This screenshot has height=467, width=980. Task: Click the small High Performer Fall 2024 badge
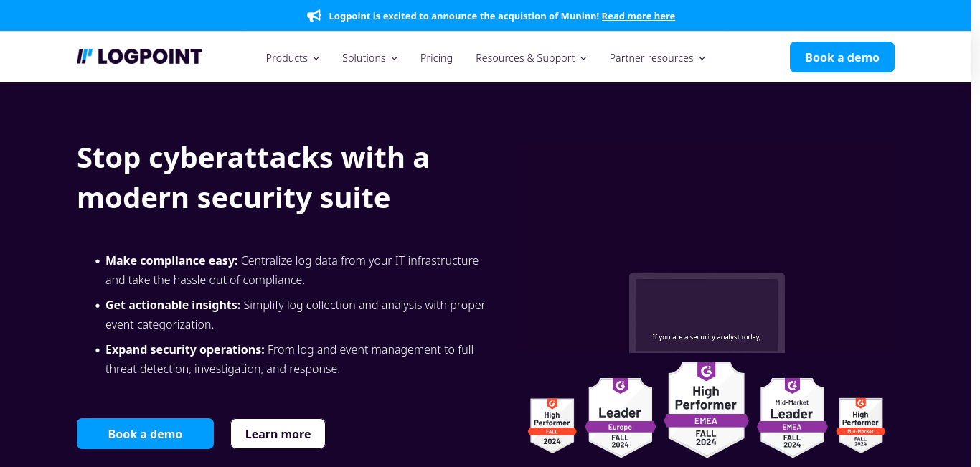tap(552, 425)
